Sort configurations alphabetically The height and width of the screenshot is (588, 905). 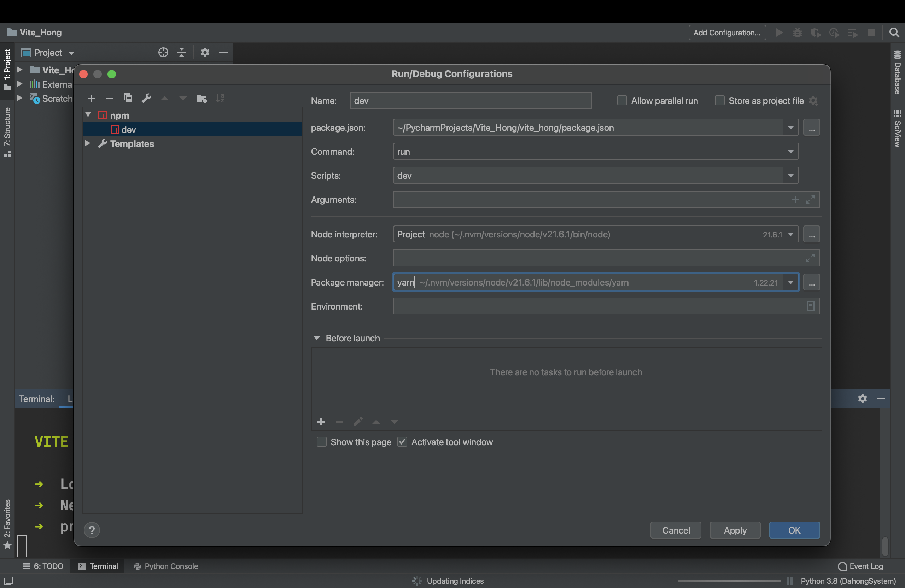click(220, 99)
